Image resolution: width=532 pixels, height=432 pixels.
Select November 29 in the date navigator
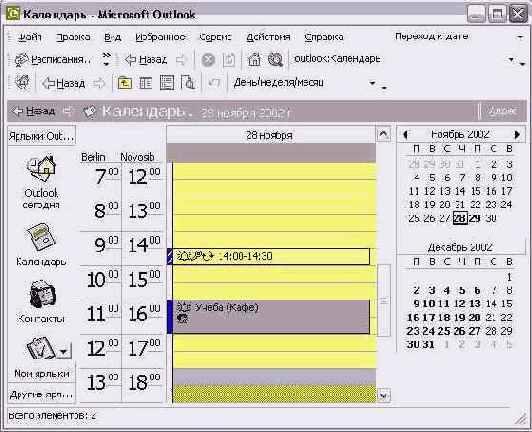pyautogui.click(x=475, y=218)
